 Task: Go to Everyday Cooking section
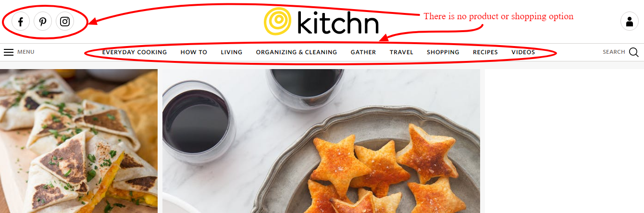135,52
